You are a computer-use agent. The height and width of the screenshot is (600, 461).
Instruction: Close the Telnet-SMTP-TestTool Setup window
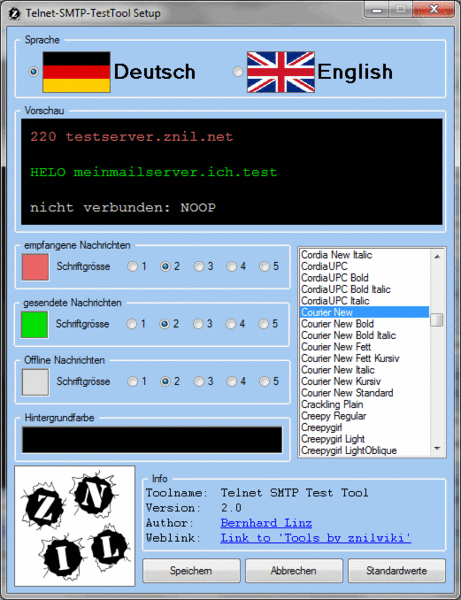[434, 10]
